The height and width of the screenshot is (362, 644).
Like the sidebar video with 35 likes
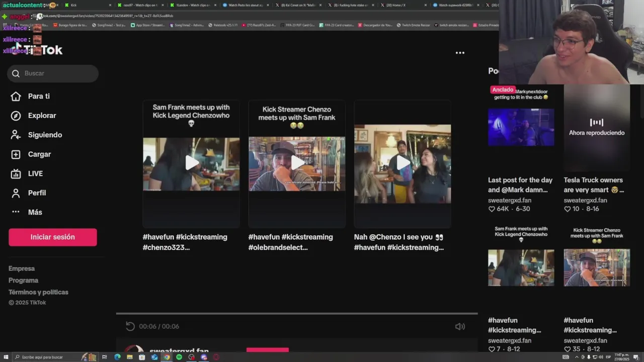click(x=567, y=349)
